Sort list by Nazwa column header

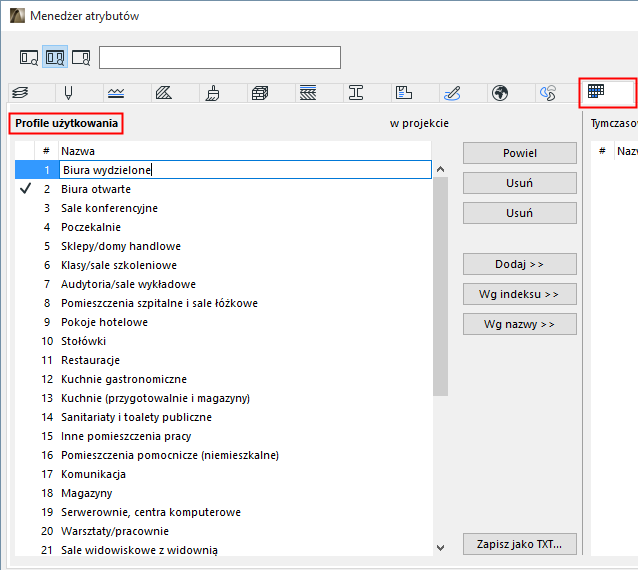(x=245, y=151)
